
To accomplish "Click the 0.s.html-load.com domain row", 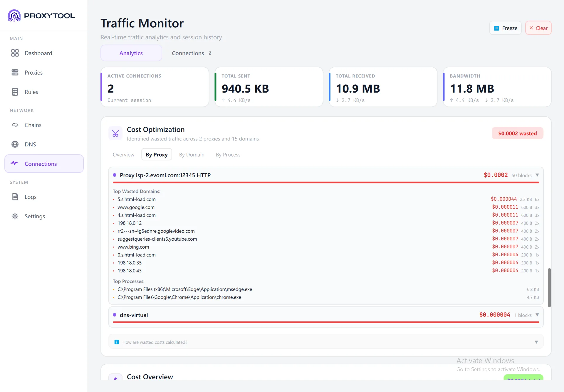I will pos(326,255).
